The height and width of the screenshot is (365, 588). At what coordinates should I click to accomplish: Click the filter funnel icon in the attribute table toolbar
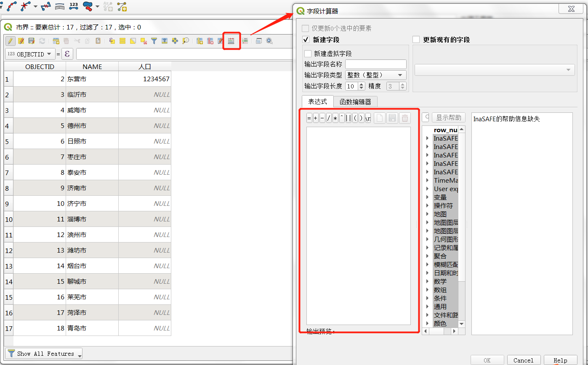click(154, 41)
